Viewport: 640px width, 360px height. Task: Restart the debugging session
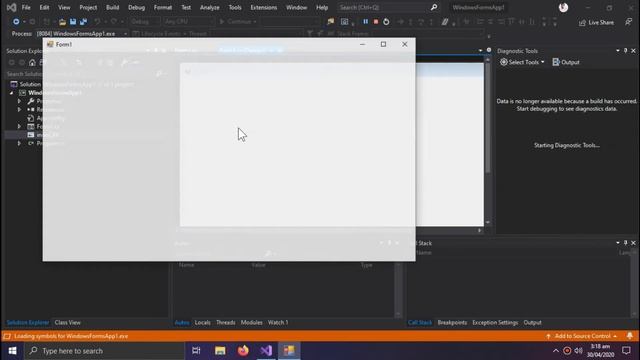pos(386,22)
